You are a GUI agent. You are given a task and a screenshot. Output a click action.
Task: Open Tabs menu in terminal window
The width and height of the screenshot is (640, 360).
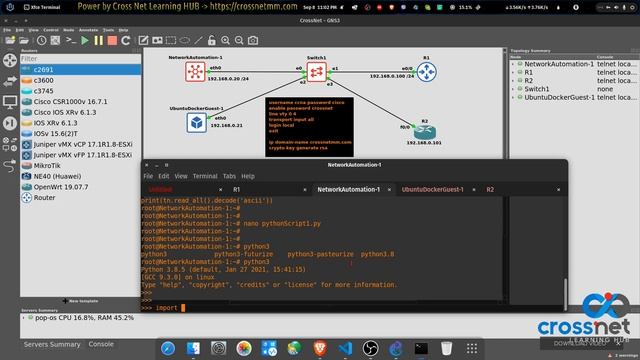229,176
